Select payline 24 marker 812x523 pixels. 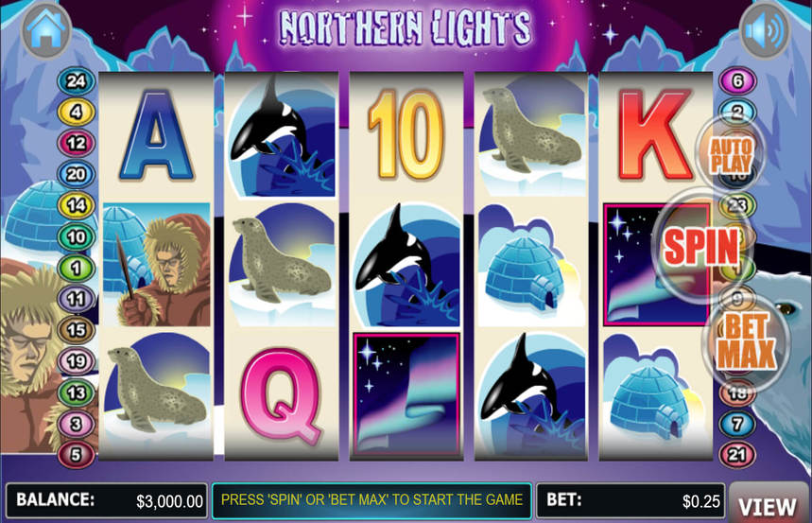(x=77, y=80)
